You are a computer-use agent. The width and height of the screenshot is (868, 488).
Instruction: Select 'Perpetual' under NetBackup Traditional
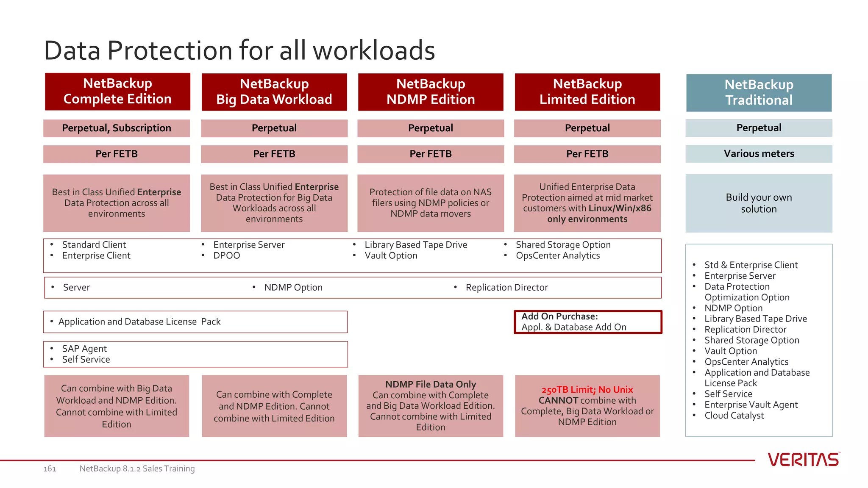(759, 128)
